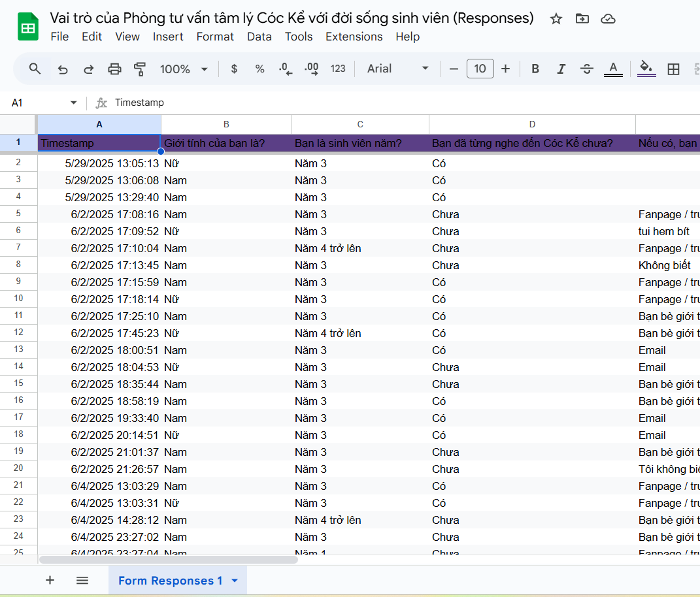The image size is (700, 597).
Task: Select Email cell in row 13
Action: click(x=668, y=350)
